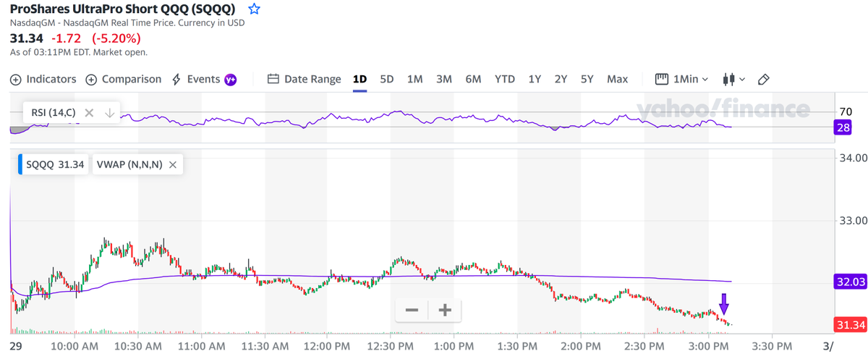Click the Events lightning bolt icon
Viewport: 868px width, 354px height.
point(176,80)
